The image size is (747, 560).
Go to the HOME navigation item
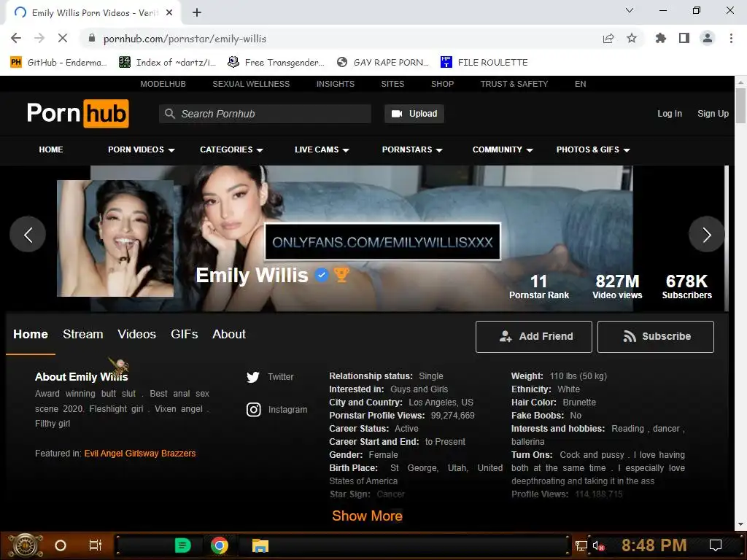(x=51, y=149)
